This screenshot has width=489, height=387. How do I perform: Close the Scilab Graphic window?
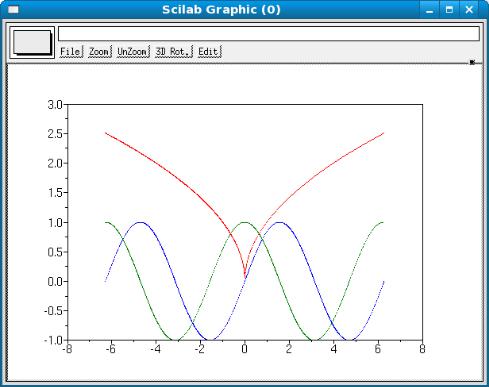(x=469, y=10)
